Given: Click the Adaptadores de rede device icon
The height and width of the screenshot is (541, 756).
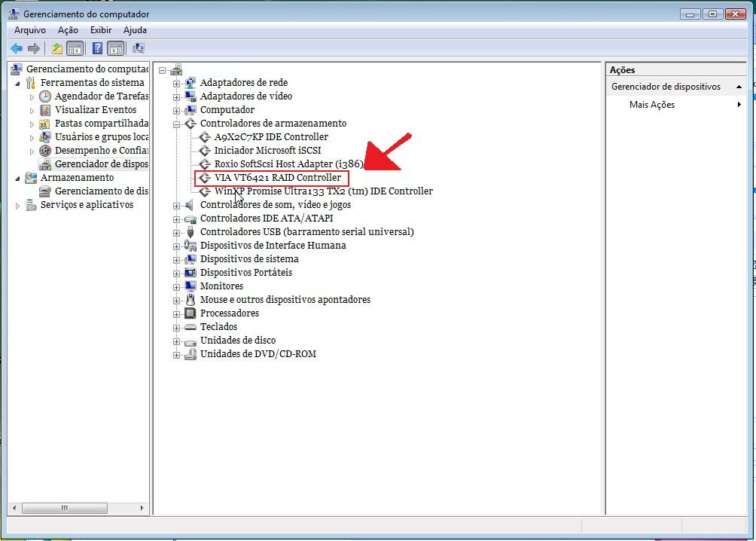Looking at the screenshot, I should click(191, 83).
